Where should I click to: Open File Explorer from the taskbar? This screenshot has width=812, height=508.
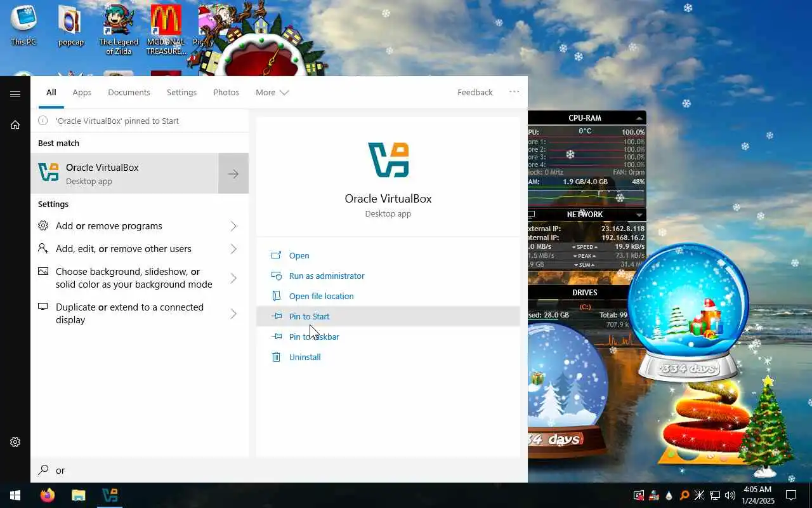click(78, 495)
